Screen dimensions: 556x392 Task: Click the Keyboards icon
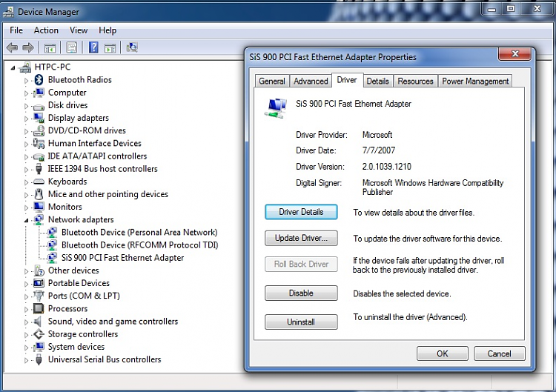pyautogui.click(x=39, y=182)
